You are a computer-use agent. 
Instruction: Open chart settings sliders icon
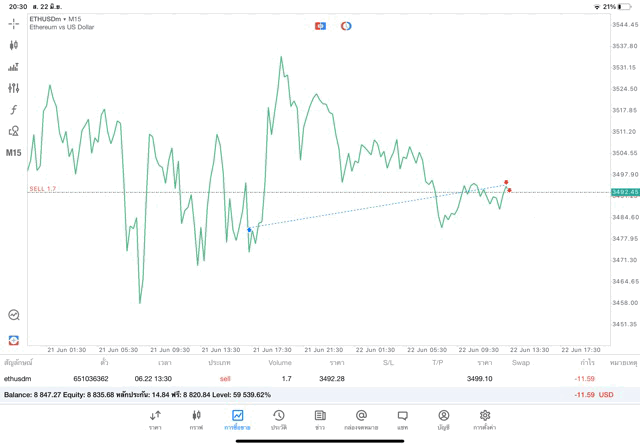14,88
